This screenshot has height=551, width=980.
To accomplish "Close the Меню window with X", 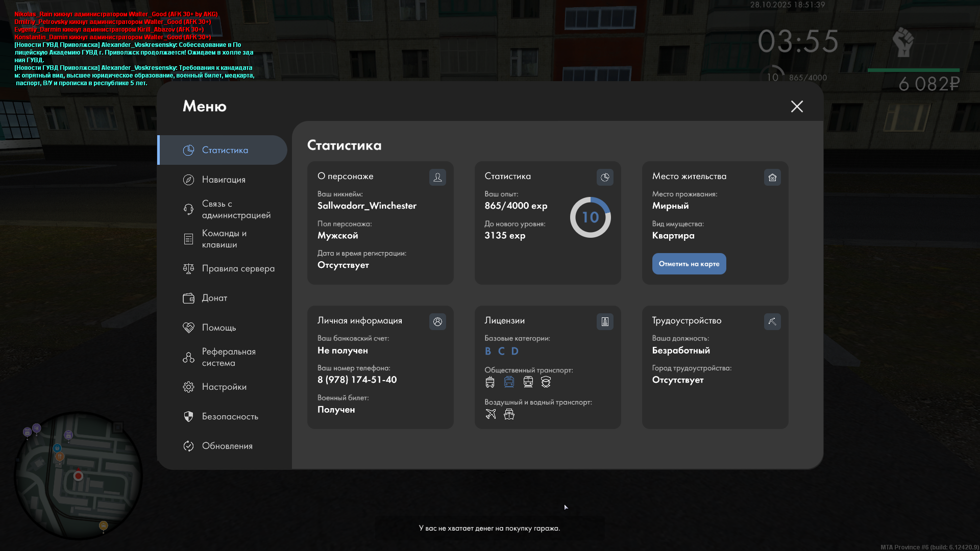I will tap(797, 106).
